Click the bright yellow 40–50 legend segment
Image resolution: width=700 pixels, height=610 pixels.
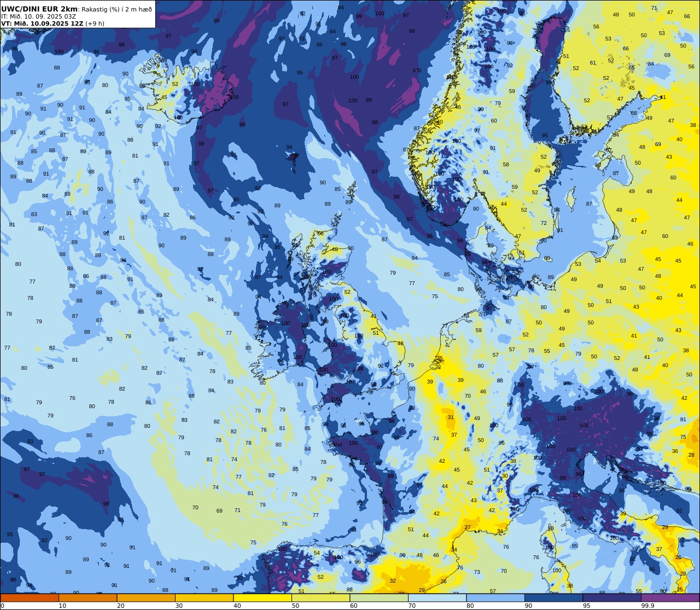262,598
